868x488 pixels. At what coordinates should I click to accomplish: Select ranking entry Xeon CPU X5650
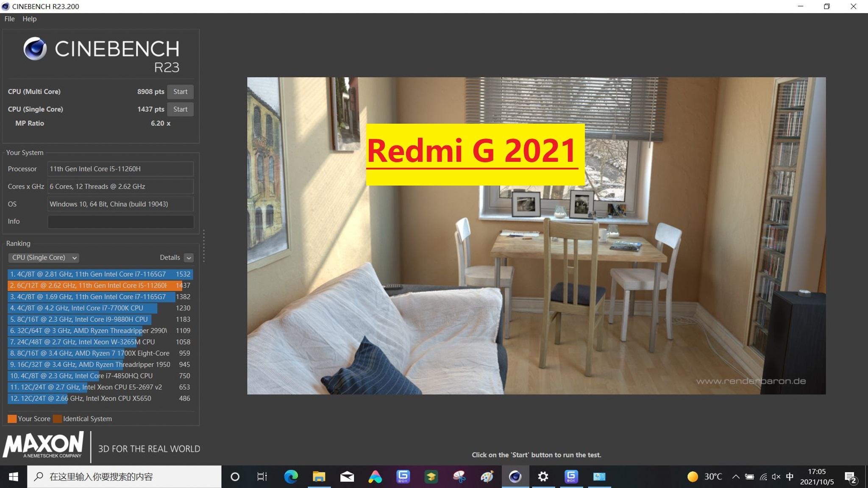coord(100,398)
